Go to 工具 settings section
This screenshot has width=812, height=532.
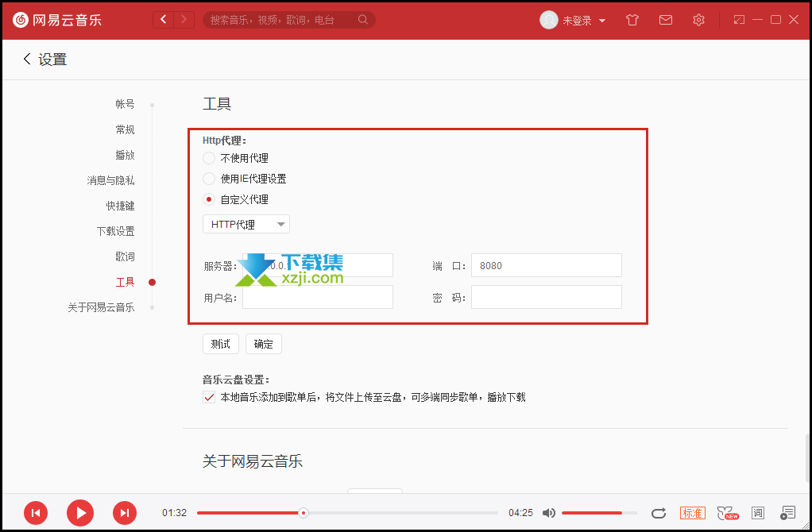pyautogui.click(x=125, y=282)
